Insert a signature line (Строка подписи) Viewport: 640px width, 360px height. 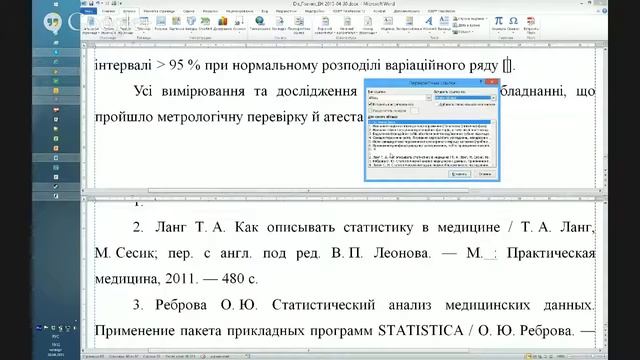click(470, 19)
